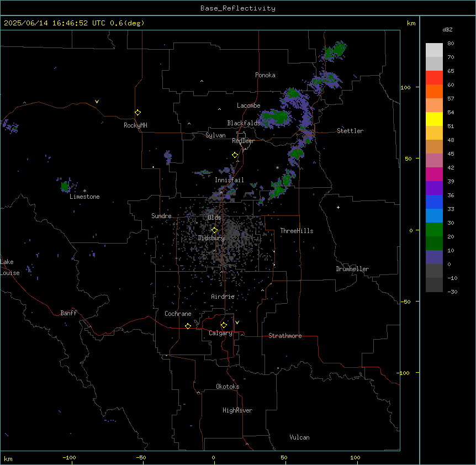Select the Strathmore label
Image resolution: width=476 pixels, height=465 pixels.
[285, 336]
